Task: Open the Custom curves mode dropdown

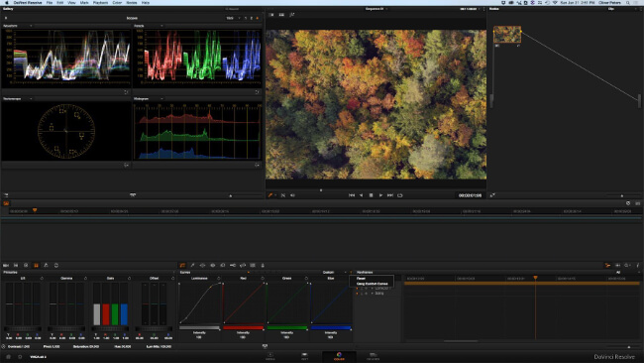Action: pyautogui.click(x=334, y=272)
